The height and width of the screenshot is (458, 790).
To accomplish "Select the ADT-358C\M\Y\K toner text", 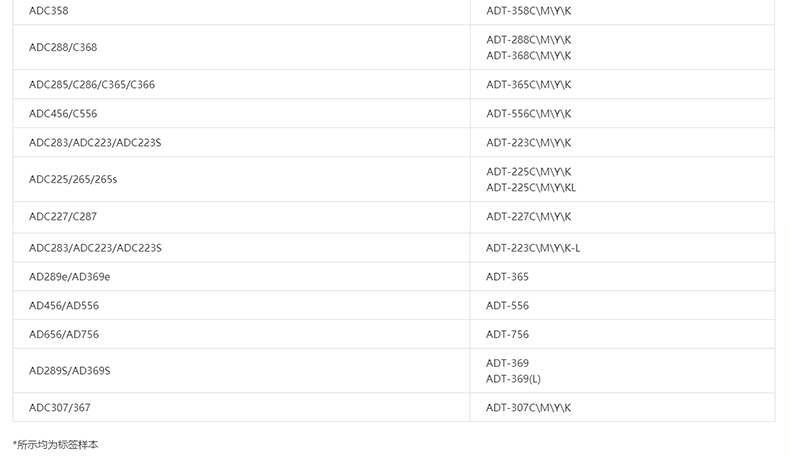I will click(528, 11).
